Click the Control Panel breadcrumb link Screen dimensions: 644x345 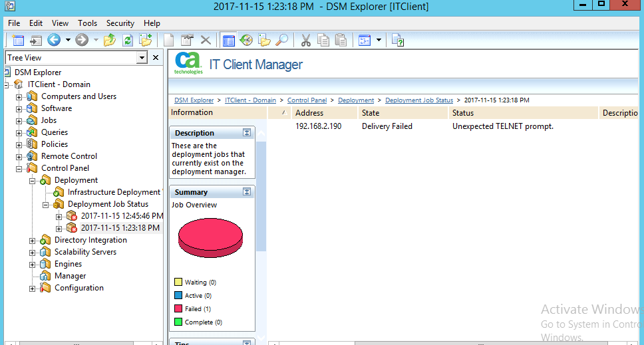point(307,100)
